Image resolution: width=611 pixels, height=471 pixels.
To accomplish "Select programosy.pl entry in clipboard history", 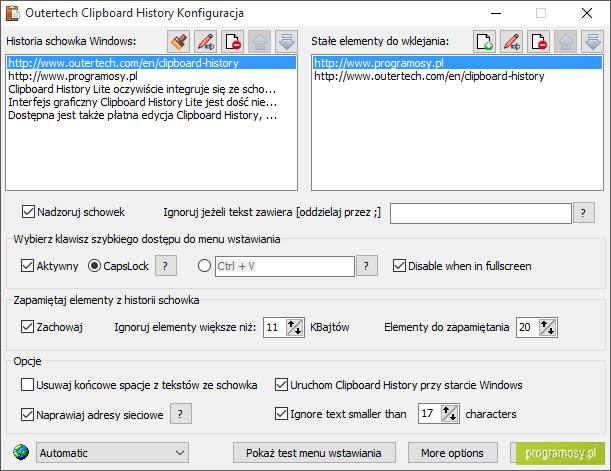I will 151,76.
